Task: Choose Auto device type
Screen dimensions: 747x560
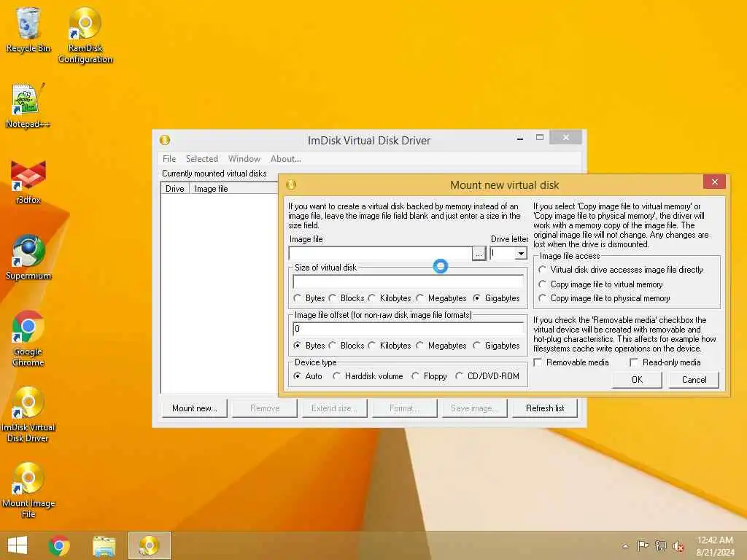Action: [308, 376]
